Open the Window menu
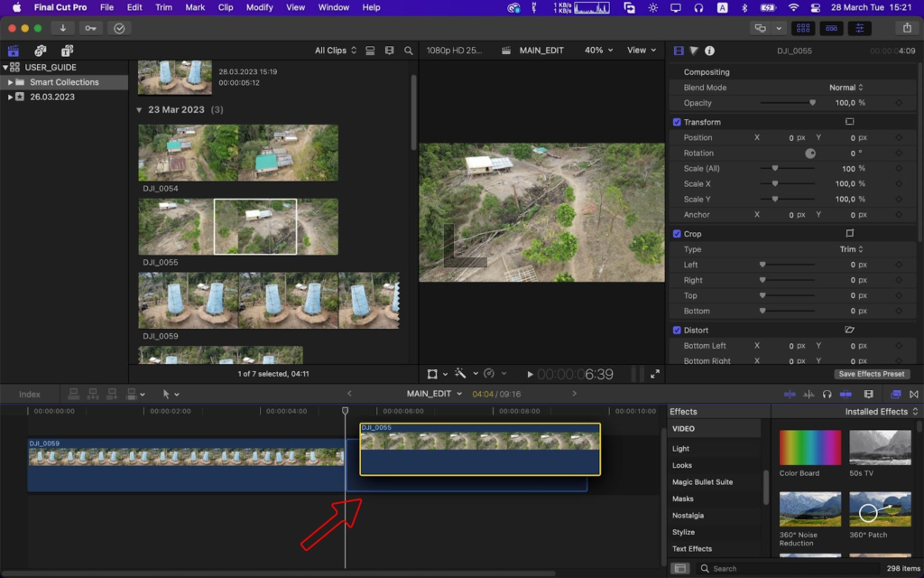 tap(334, 7)
